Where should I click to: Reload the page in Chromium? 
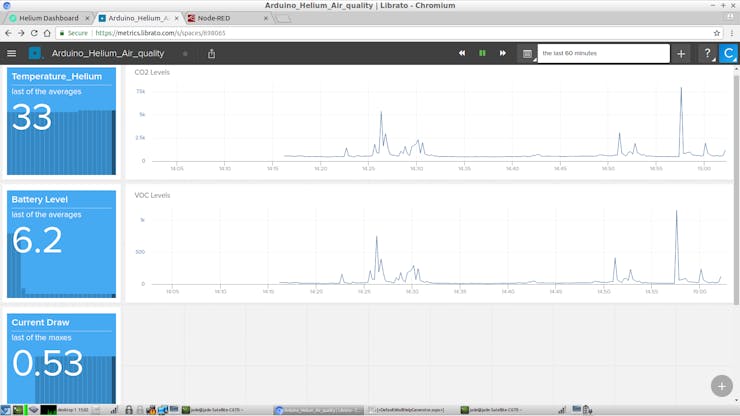point(34,33)
